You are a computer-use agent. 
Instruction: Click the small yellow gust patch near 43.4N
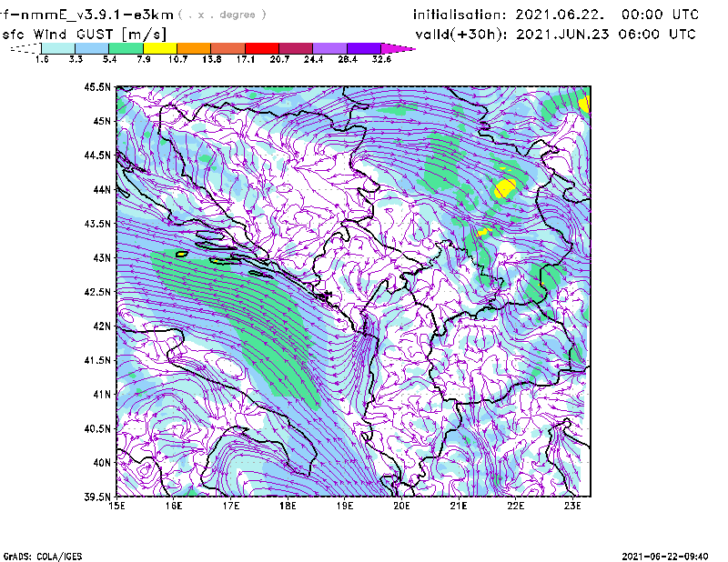[x=483, y=232]
